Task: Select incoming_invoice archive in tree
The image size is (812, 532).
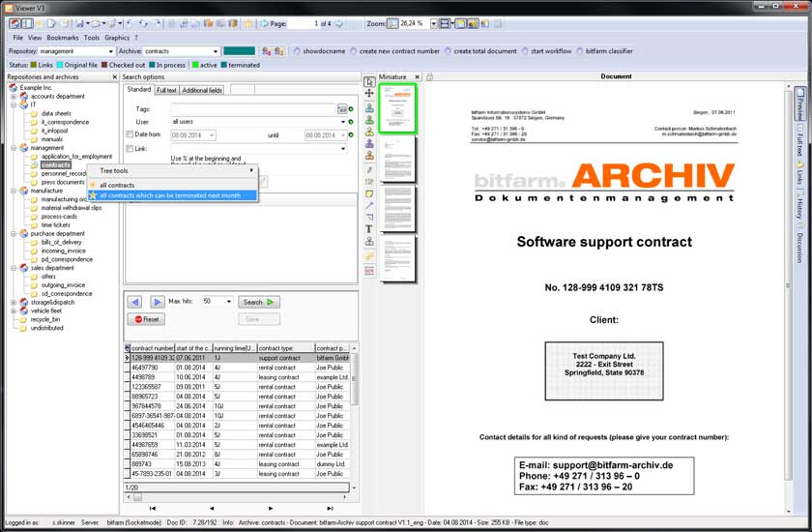Action: 63,251
